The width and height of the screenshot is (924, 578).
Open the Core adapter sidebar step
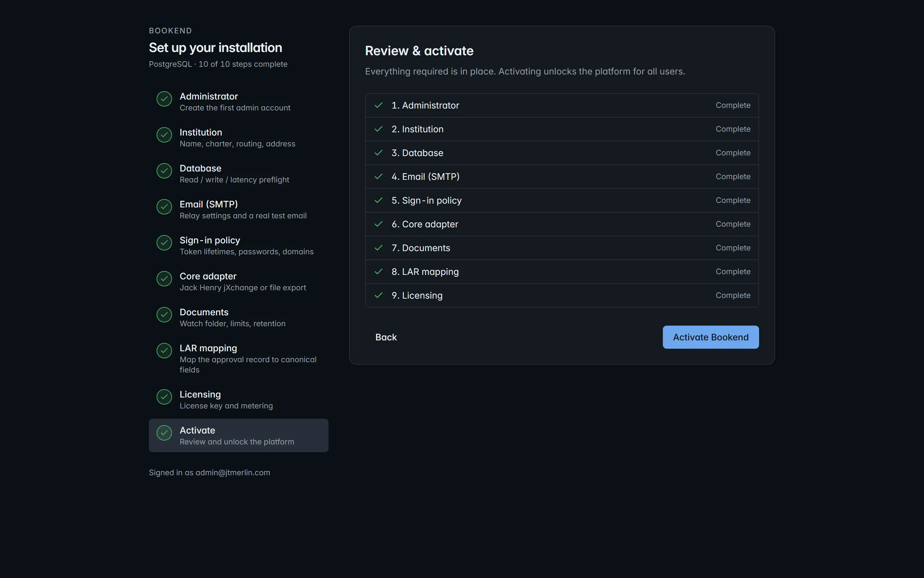coord(239,281)
